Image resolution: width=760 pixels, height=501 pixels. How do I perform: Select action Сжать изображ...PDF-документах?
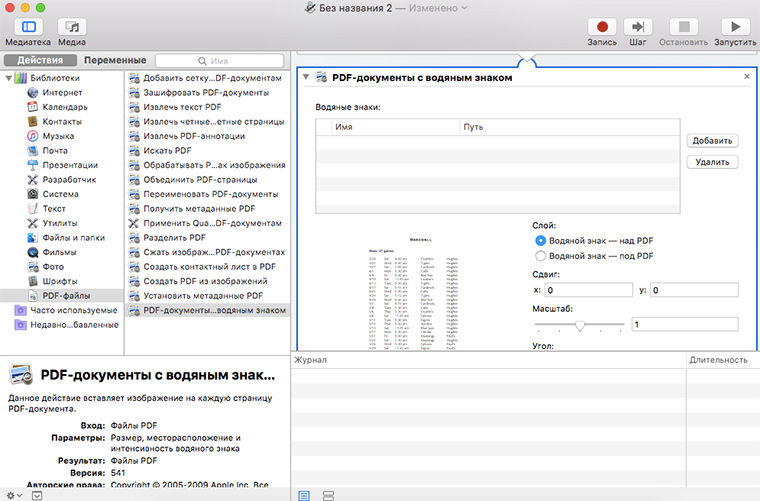coord(207,252)
